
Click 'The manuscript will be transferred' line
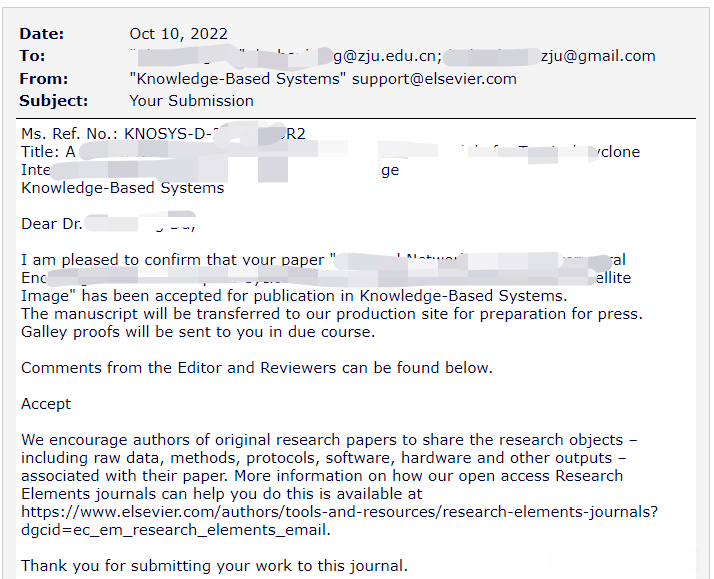point(332,314)
